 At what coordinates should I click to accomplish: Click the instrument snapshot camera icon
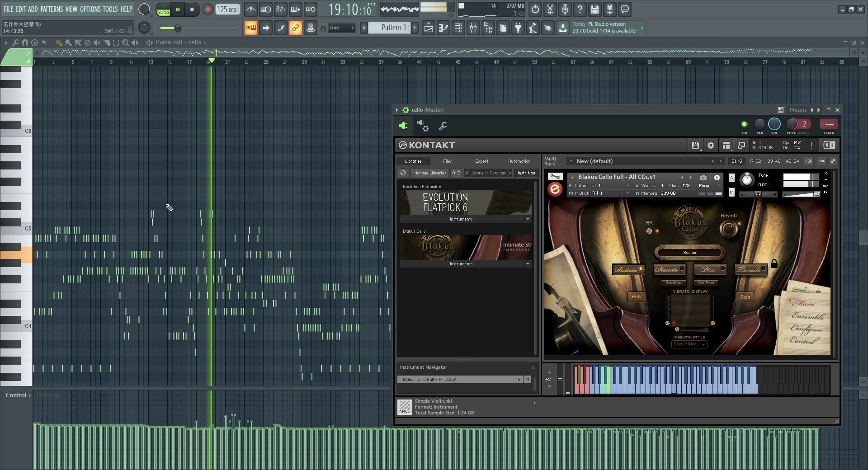coord(703,178)
